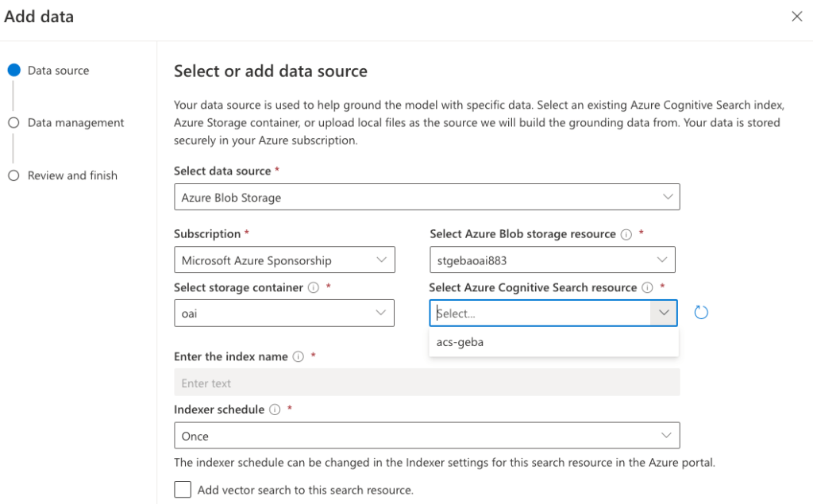Open the Select data source dropdown

426,198
